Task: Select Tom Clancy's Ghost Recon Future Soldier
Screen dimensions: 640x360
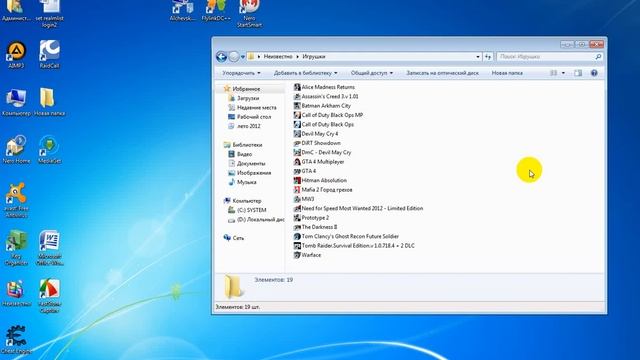Action: (x=346, y=236)
